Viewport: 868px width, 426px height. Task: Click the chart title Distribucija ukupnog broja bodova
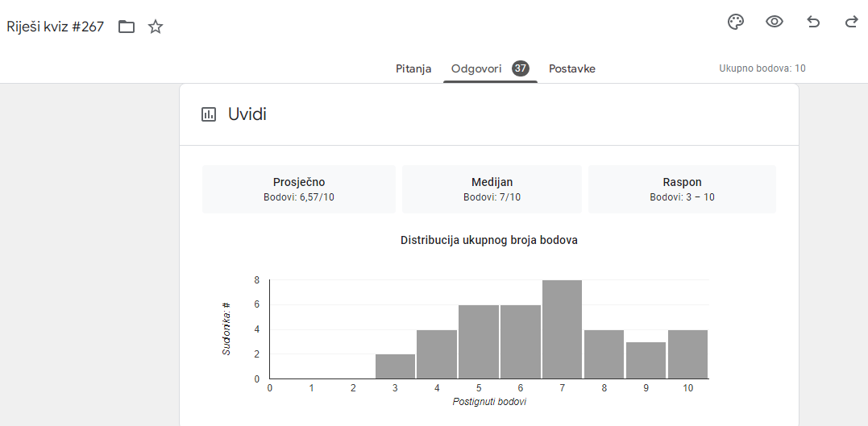tap(489, 241)
